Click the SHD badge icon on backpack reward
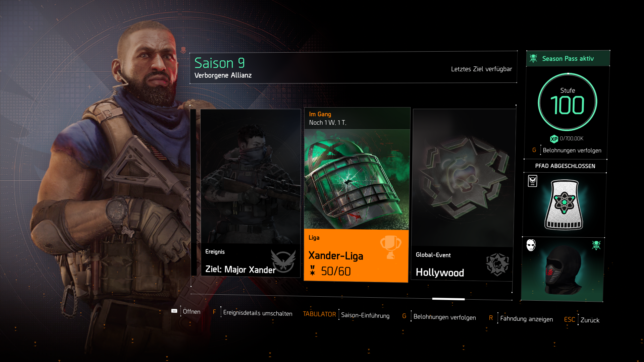 [533, 181]
